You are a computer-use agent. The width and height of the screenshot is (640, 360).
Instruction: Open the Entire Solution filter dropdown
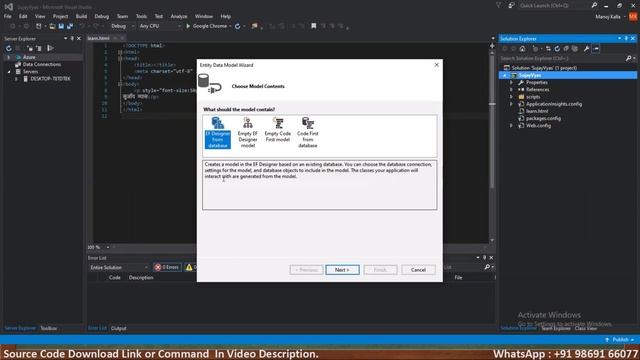119,267
